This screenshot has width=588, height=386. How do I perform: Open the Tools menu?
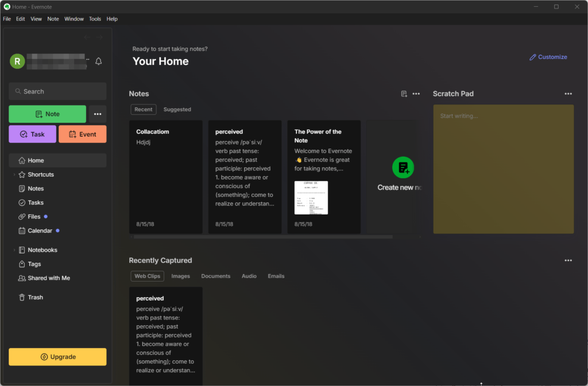pos(95,19)
